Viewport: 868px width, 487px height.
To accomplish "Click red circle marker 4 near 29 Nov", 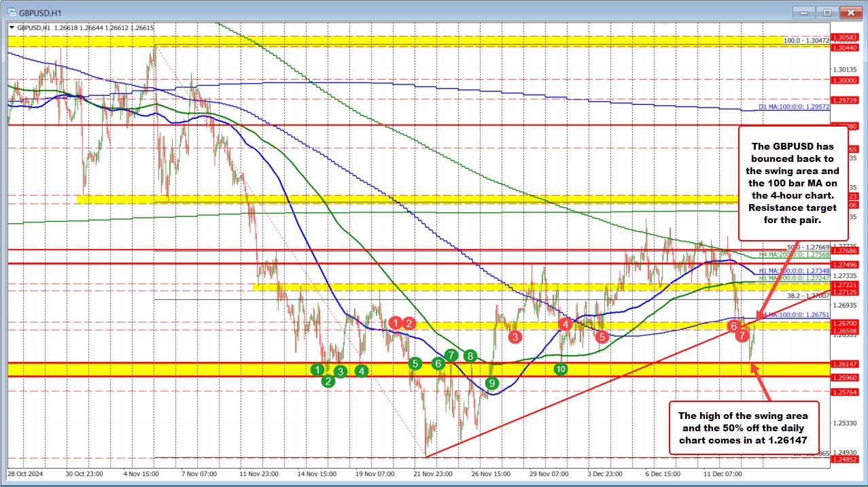I will click(565, 324).
